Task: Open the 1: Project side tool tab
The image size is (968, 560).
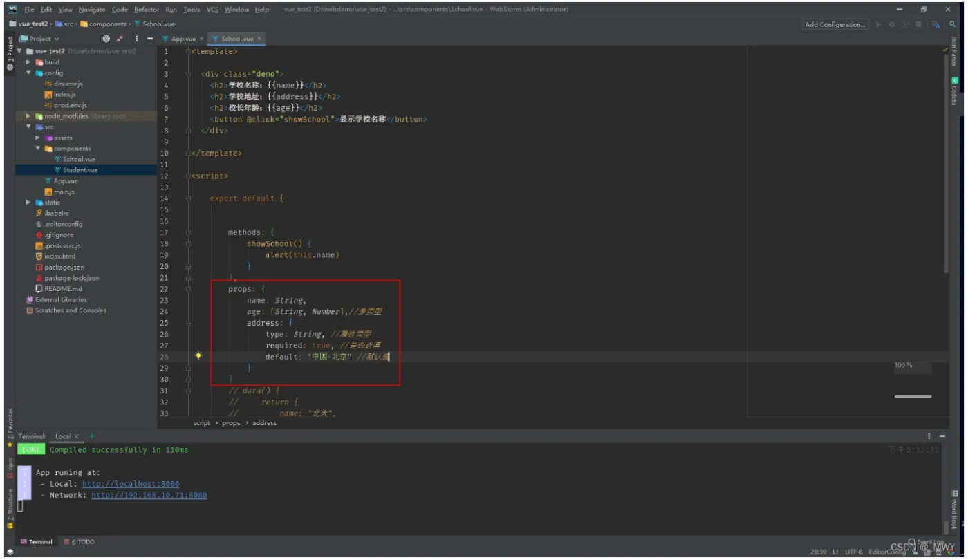Action: pos(10,53)
